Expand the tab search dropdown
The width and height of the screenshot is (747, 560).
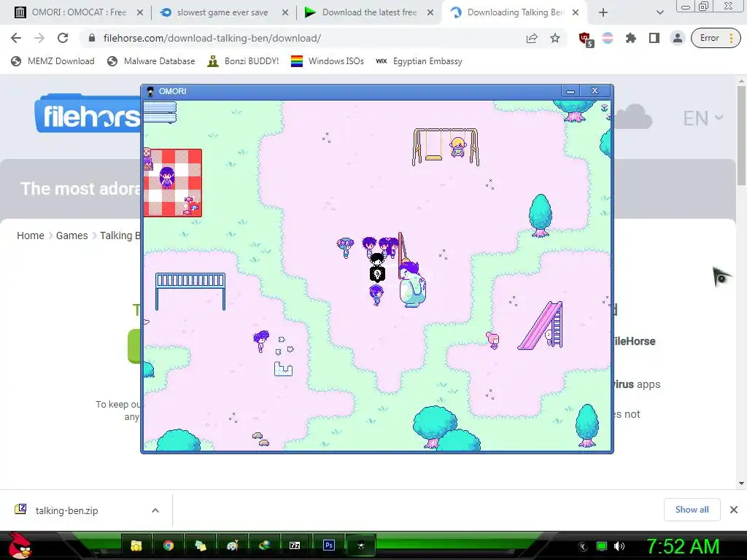coord(659,13)
